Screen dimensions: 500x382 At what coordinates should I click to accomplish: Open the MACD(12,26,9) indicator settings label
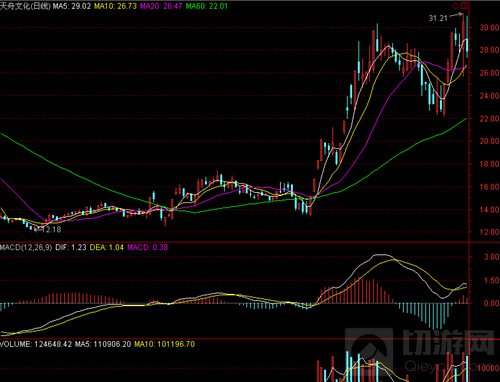[26, 247]
